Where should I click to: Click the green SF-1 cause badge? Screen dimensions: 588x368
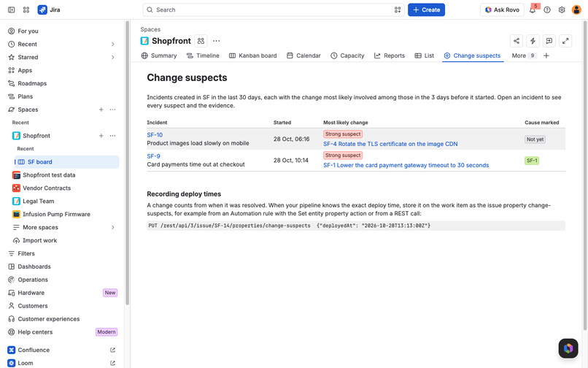532,161
